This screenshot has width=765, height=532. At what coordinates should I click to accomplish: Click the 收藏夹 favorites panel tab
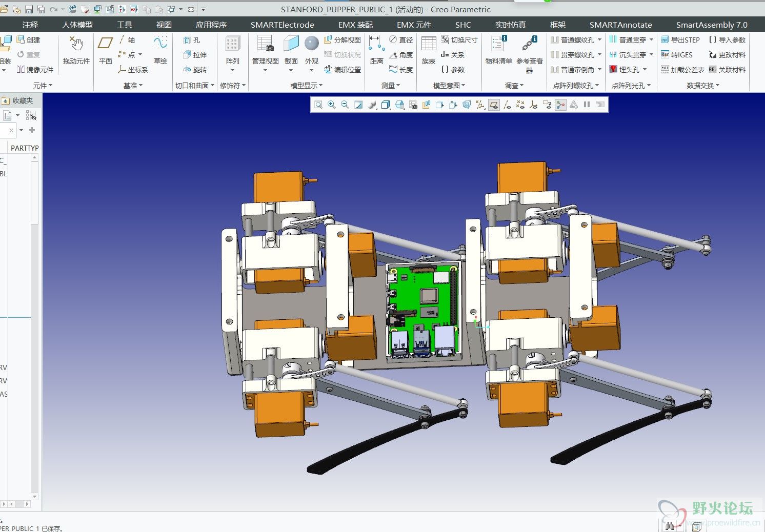(x=18, y=100)
